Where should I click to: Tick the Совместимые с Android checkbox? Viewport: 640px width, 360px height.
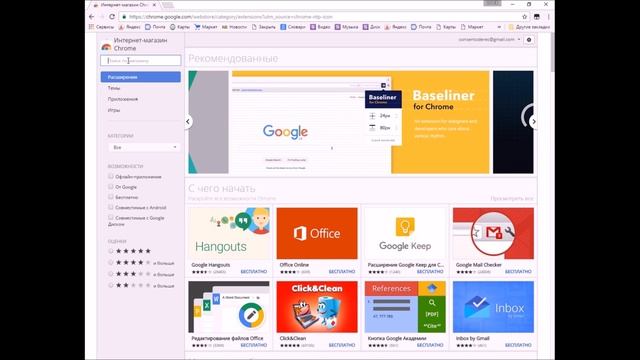coord(111,207)
